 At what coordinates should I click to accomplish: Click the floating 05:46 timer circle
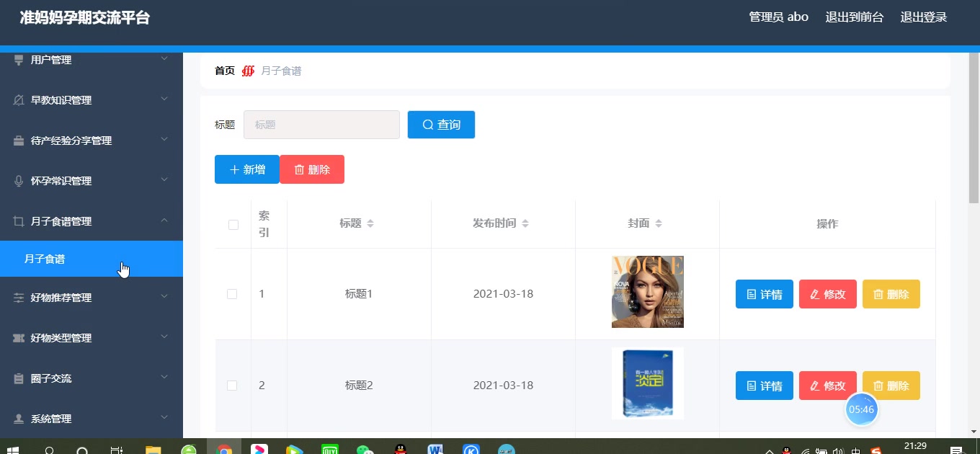[862, 409]
